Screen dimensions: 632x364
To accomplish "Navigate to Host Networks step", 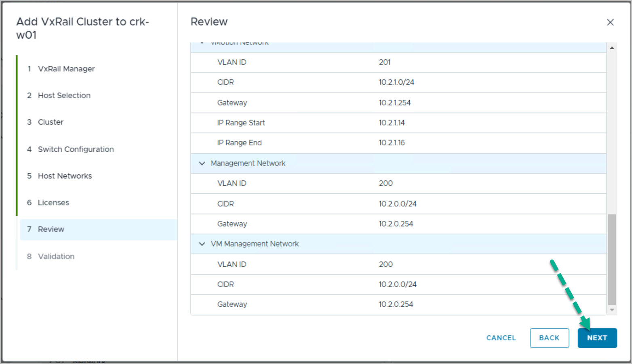I will (x=65, y=176).
